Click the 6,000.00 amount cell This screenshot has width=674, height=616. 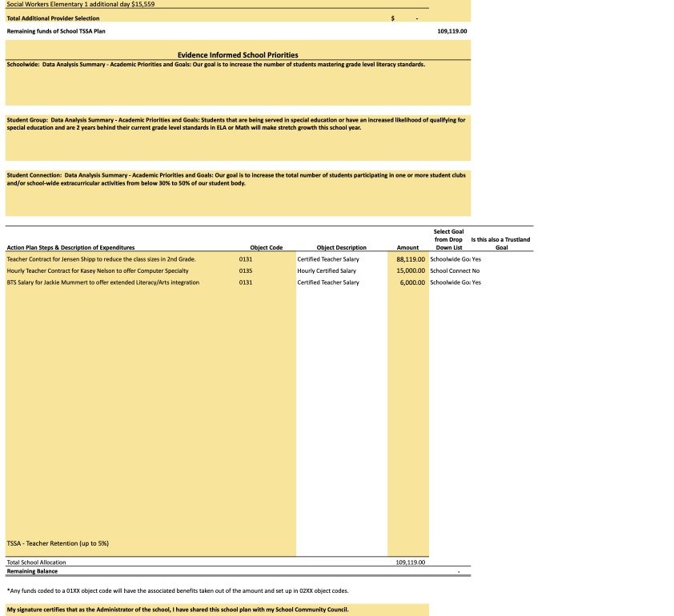tap(412, 282)
